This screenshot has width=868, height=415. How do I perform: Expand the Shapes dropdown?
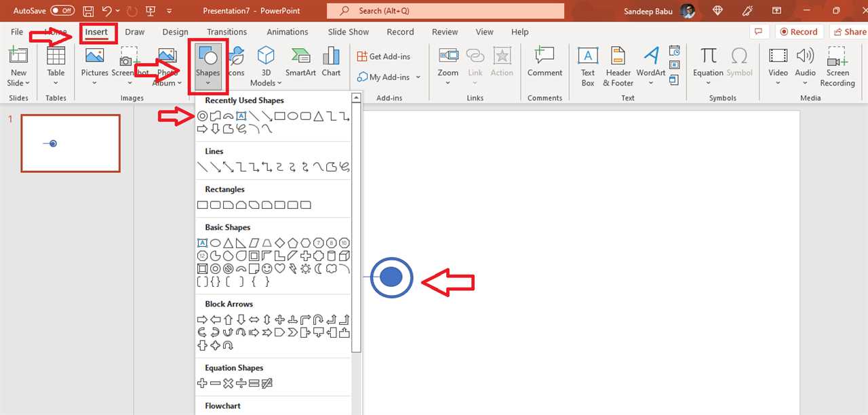tap(208, 84)
